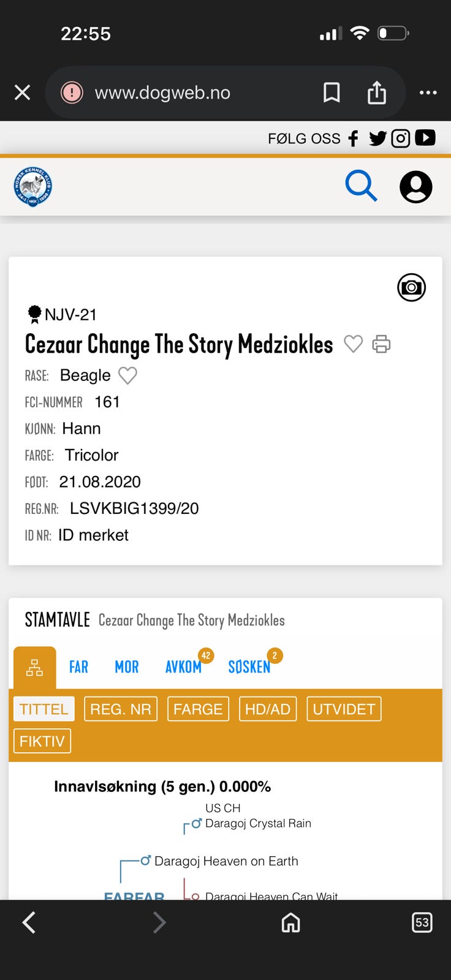Favorite the dog with heart beside name
The width and height of the screenshot is (451, 980).
click(x=353, y=344)
